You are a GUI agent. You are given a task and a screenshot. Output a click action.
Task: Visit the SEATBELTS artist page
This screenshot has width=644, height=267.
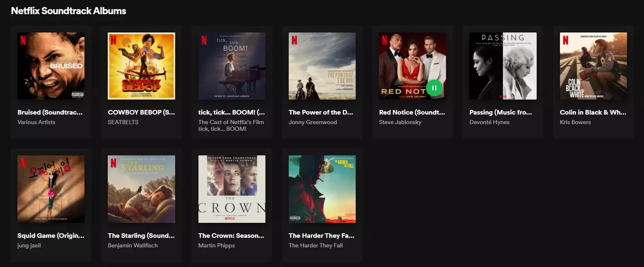click(x=123, y=122)
